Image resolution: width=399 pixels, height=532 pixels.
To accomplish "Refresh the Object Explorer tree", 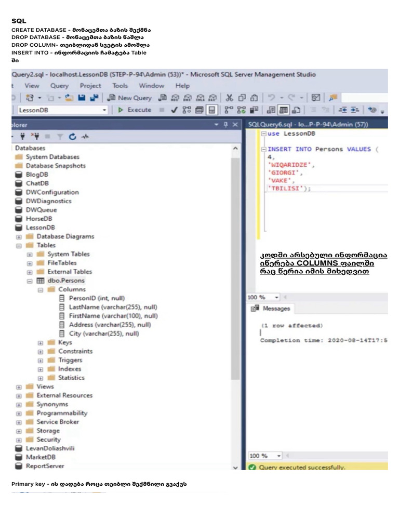I will (x=72, y=137).
